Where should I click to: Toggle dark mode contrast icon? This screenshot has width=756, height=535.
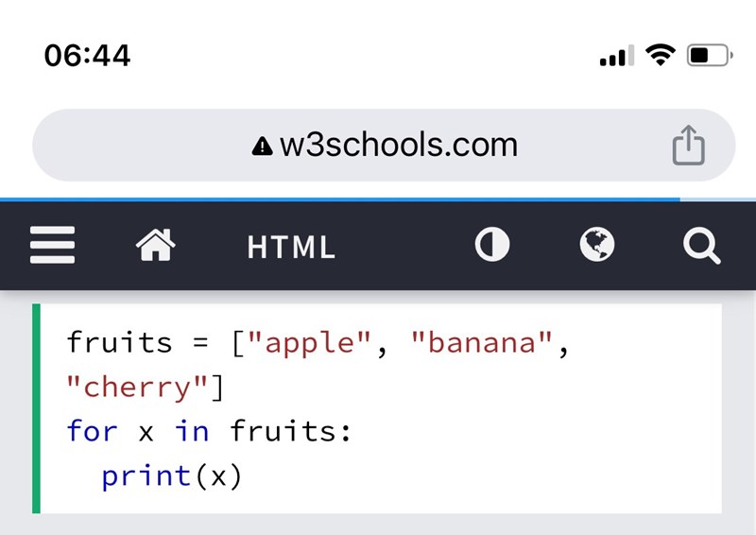click(491, 246)
